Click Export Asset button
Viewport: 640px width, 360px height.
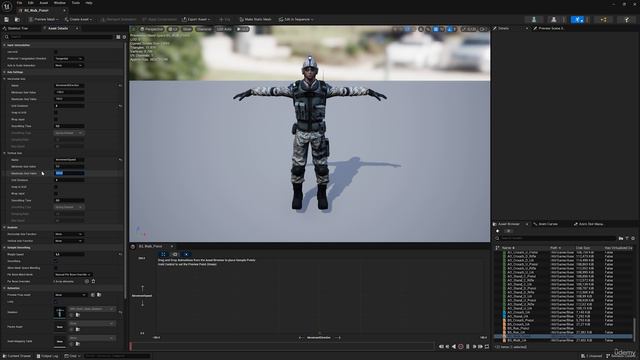[x=196, y=19]
